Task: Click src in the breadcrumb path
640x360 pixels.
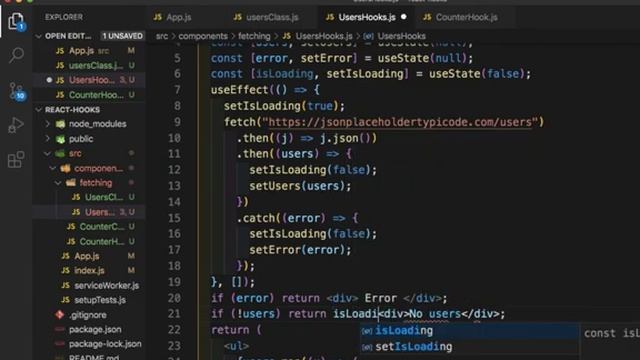Action: 162,36
